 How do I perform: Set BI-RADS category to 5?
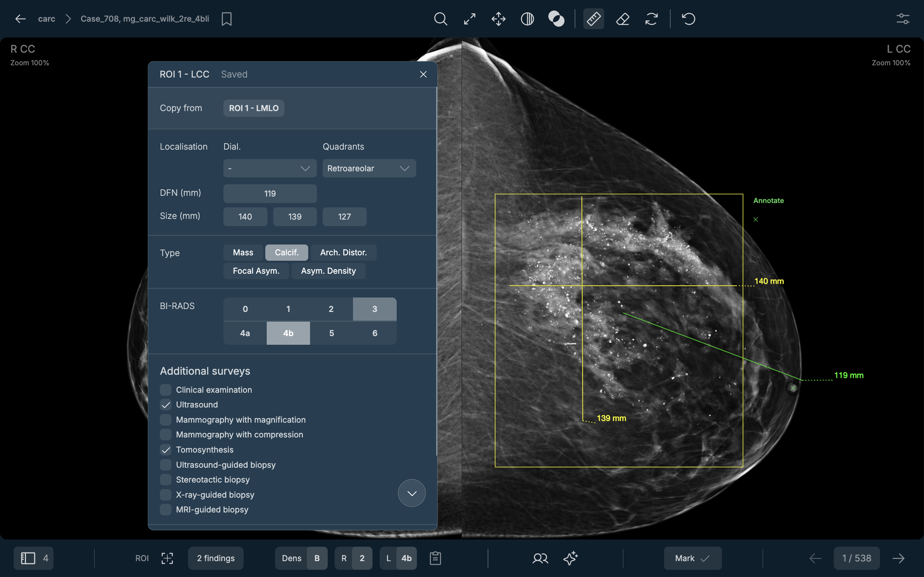click(331, 333)
